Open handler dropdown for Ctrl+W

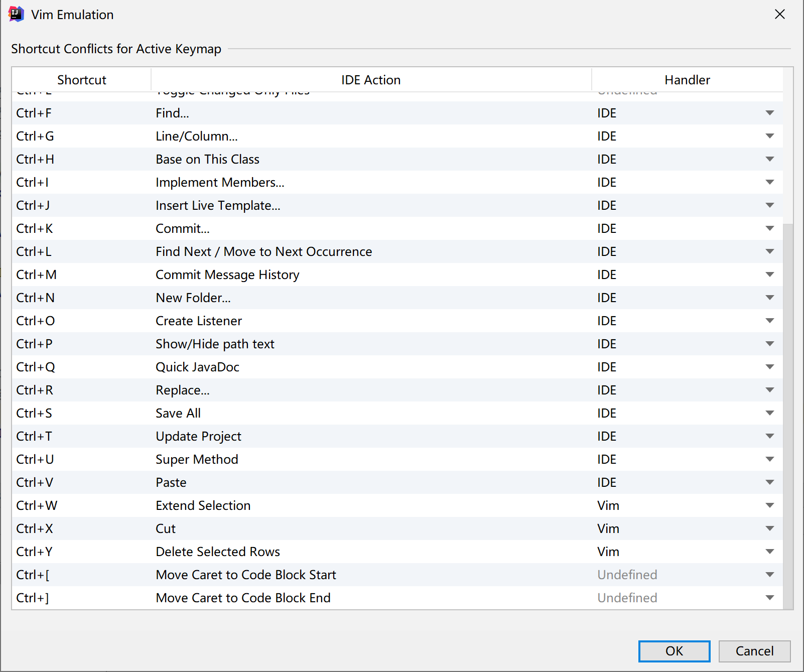point(770,505)
